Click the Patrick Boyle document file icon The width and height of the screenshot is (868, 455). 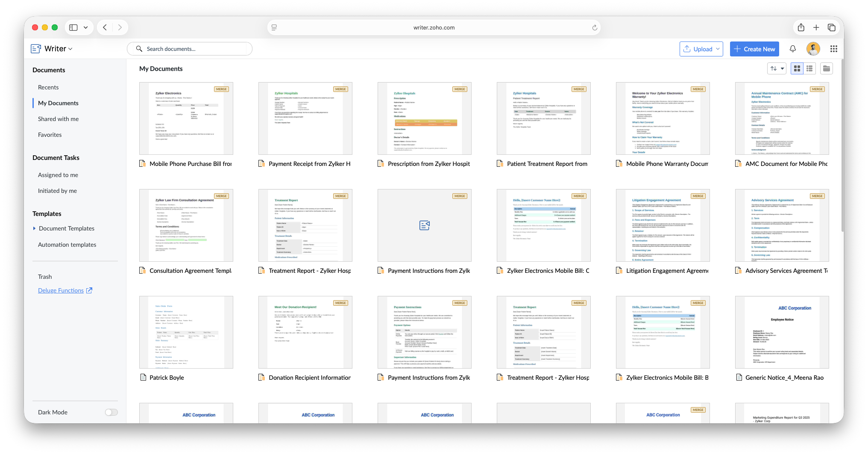tap(143, 378)
